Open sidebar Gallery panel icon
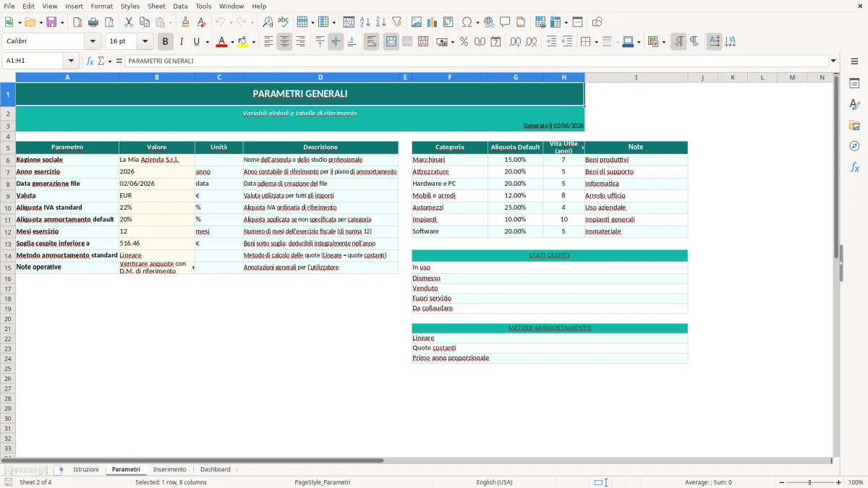This screenshot has height=488, width=868. tap(854, 126)
